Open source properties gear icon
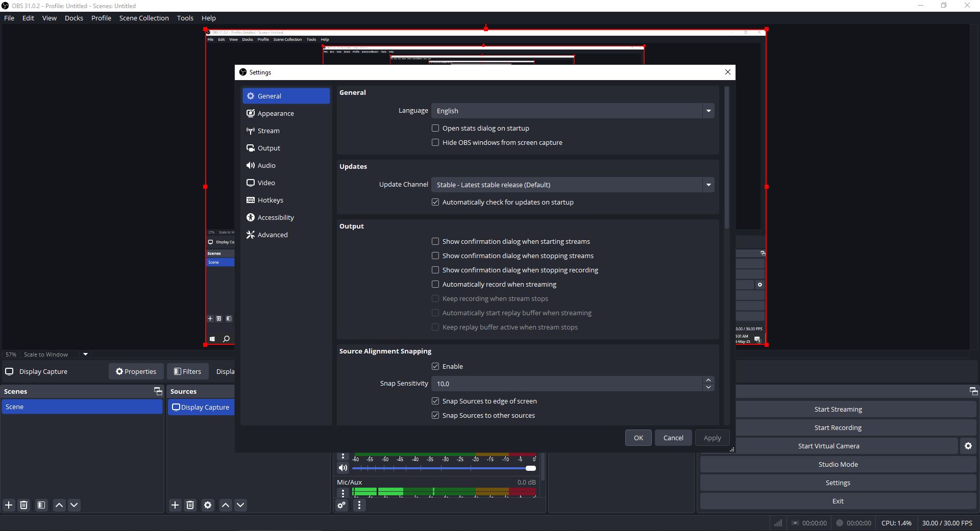The width and height of the screenshot is (980, 531). coord(208,505)
